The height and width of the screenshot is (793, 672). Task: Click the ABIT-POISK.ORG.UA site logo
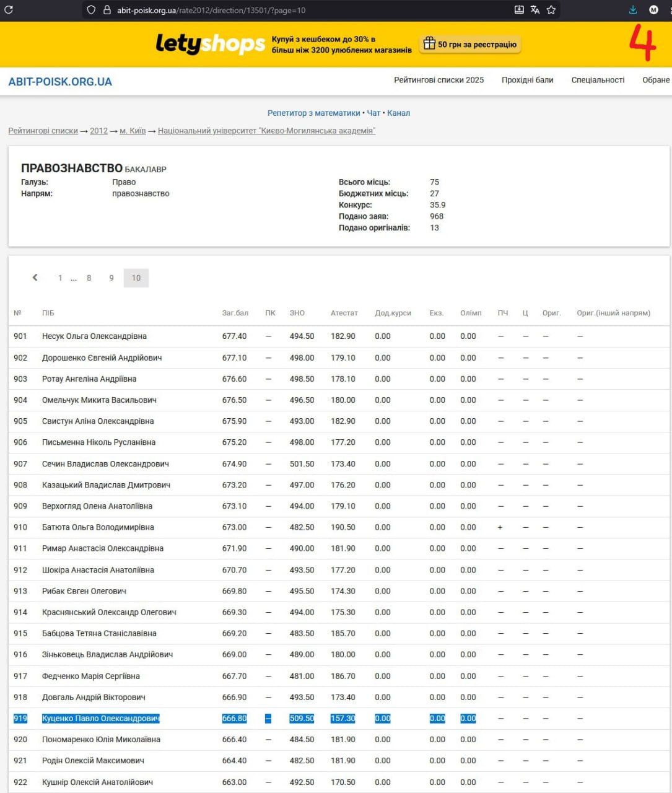point(60,82)
